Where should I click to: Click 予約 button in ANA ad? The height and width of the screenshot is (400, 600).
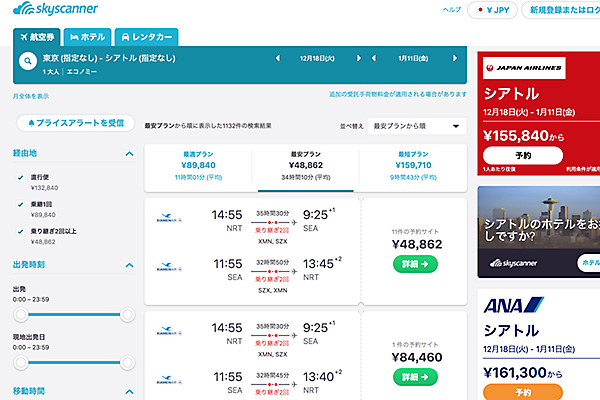click(523, 392)
